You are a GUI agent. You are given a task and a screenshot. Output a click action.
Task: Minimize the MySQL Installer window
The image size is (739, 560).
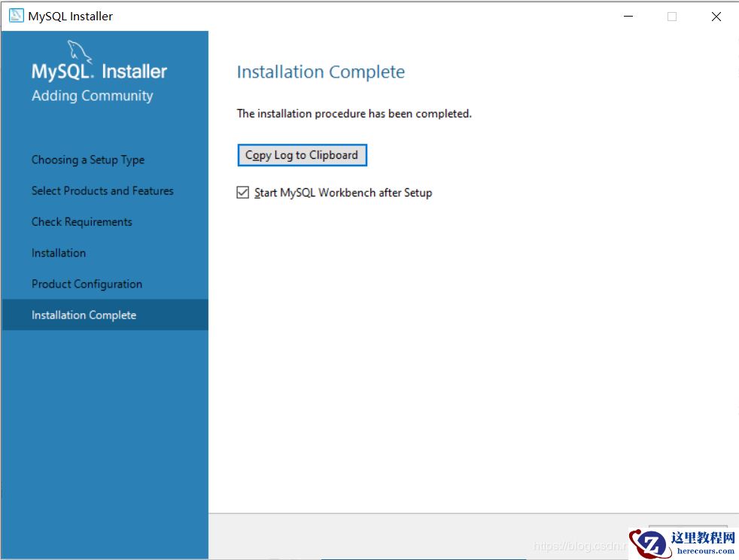click(628, 16)
